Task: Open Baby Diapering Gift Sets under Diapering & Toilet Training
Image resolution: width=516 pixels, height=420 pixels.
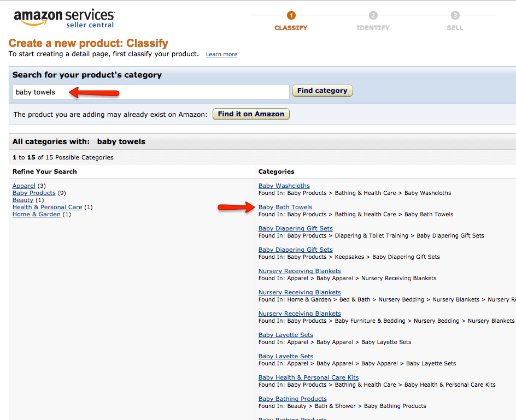Action: [x=296, y=229]
